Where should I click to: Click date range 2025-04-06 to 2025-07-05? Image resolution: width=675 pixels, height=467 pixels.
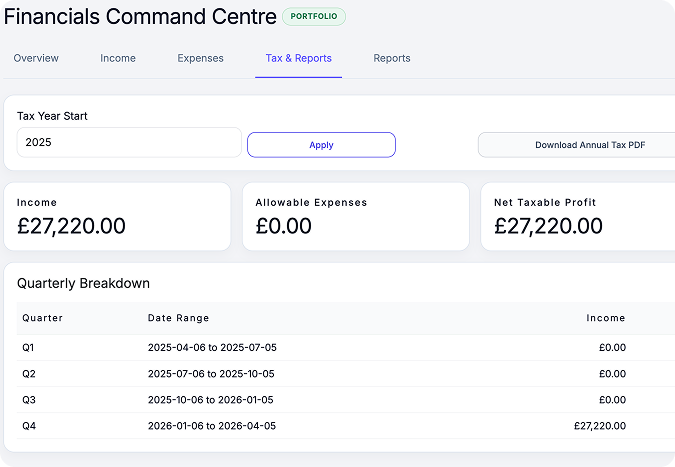pyautogui.click(x=212, y=348)
